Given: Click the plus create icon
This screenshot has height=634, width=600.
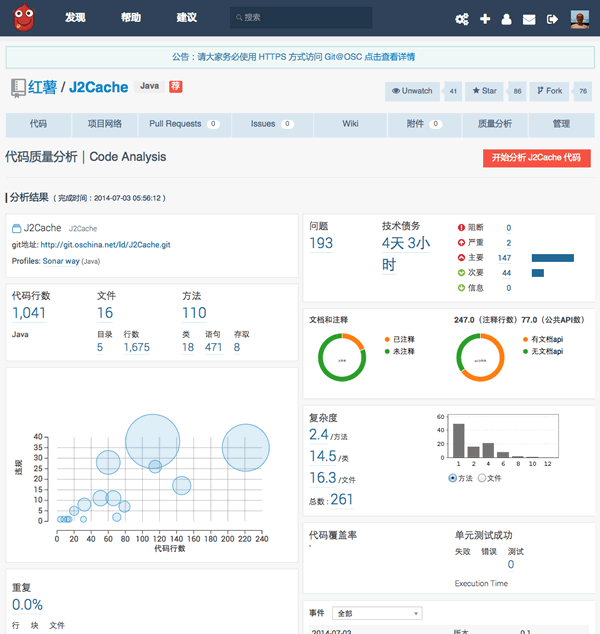Looking at the screenshot, I should click(x=485, y=19).
